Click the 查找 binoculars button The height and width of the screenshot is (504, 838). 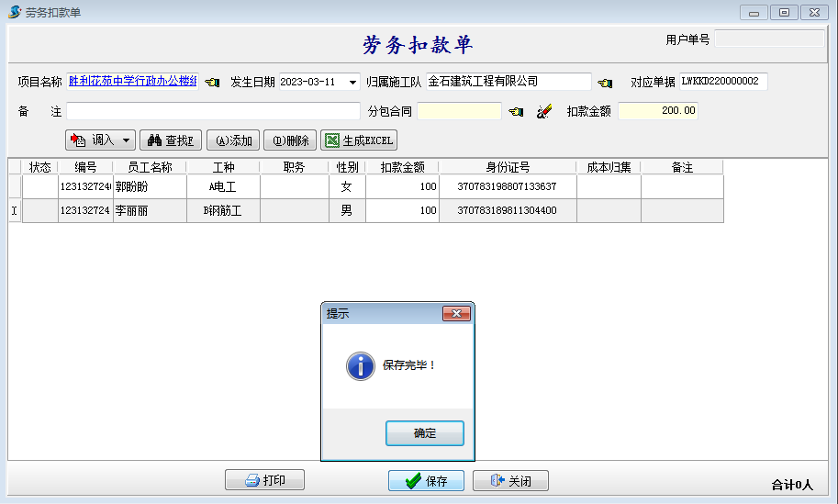[170, 140]
